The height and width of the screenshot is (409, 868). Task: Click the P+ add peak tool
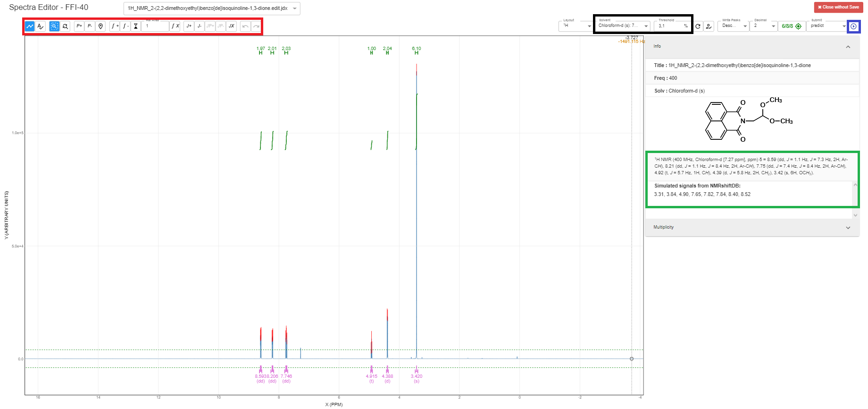point(79,26)
